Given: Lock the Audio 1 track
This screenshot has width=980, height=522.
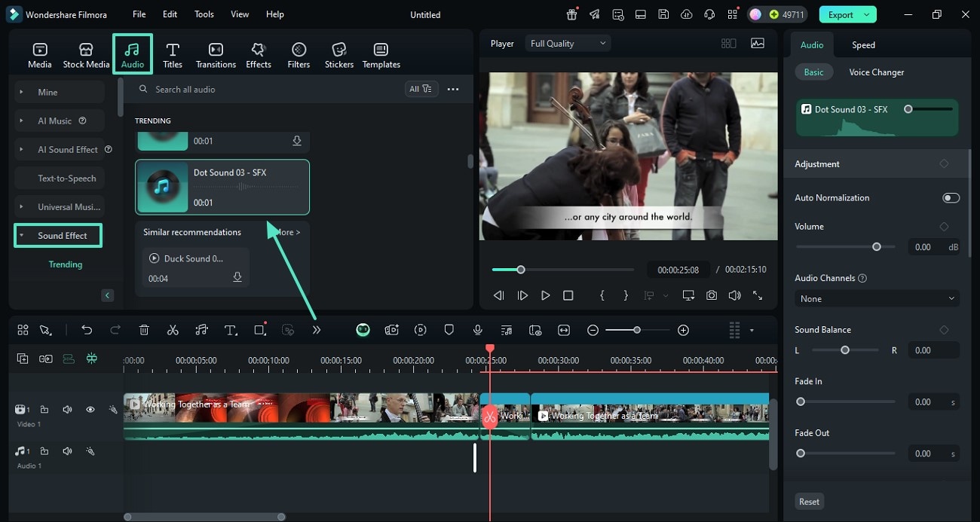Looking at the screenshot, I should click(44, 451).
